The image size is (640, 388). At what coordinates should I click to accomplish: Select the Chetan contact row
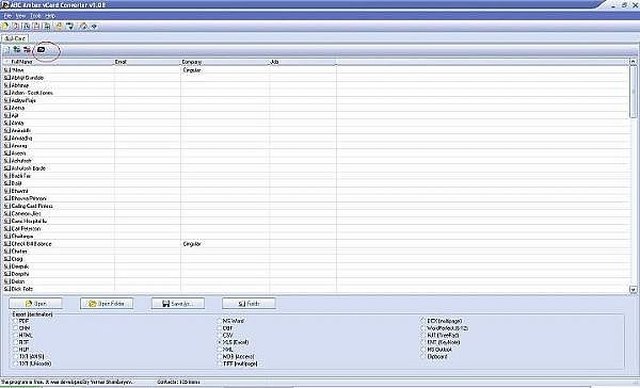click(316, 251)
